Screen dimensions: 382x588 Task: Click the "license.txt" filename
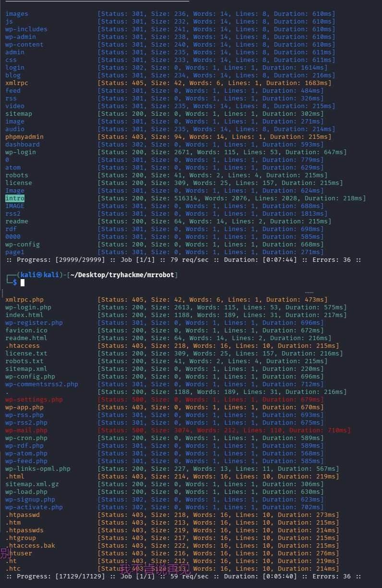[x=26, y=354]
